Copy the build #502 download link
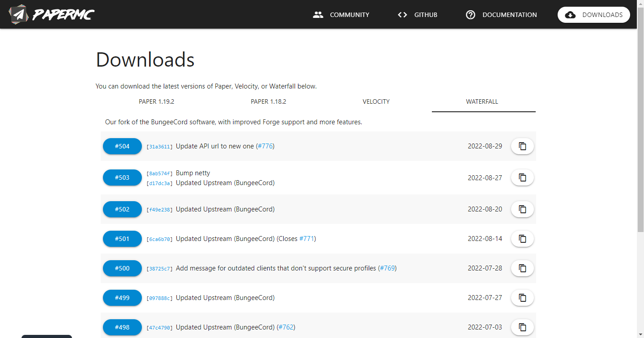 (x=522, y=209)
